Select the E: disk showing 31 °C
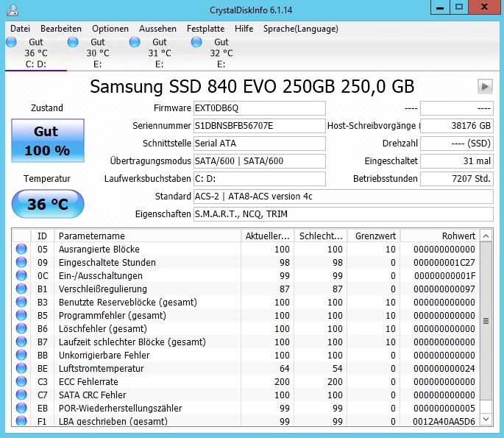The width and height of the screenshot is (504, 438). point(160,53)
